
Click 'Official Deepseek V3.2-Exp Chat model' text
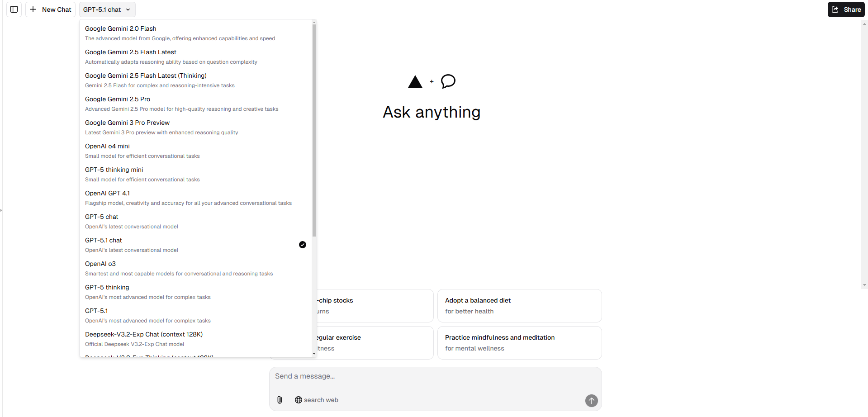134,344
